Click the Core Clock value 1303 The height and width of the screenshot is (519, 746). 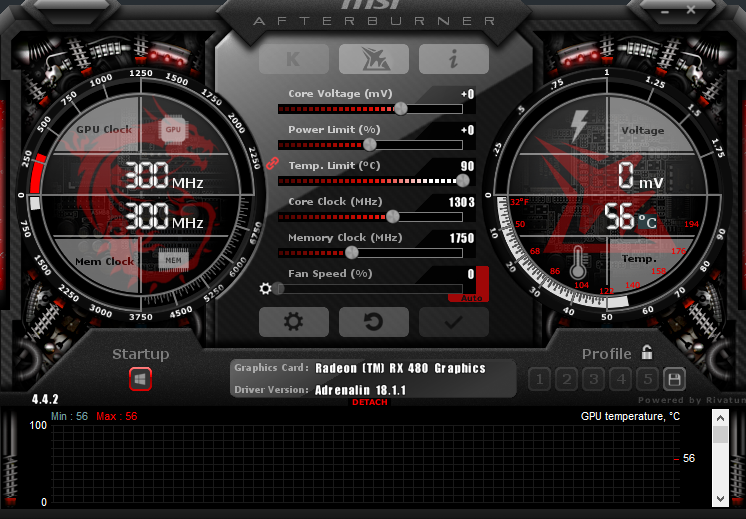(461, 202)
